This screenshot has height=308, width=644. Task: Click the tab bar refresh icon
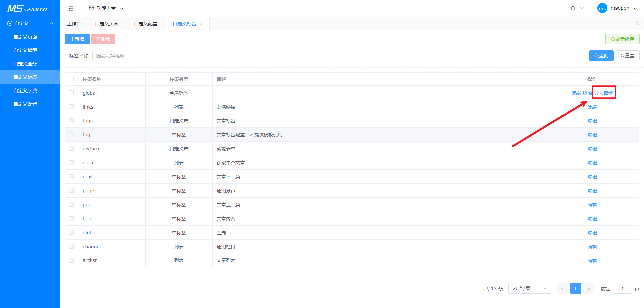point(637,23)
